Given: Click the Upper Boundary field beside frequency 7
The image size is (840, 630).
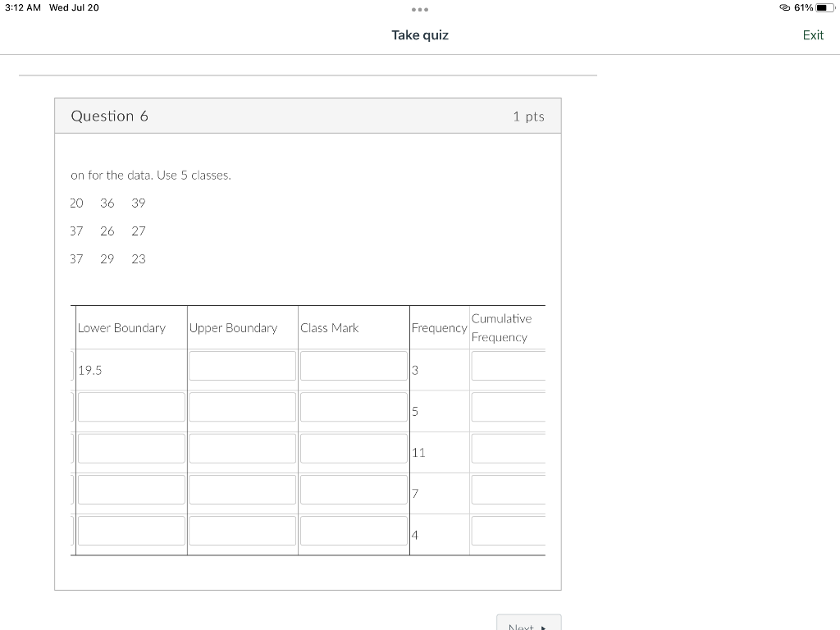Looking at the screenshot, I should click(241, 489).
